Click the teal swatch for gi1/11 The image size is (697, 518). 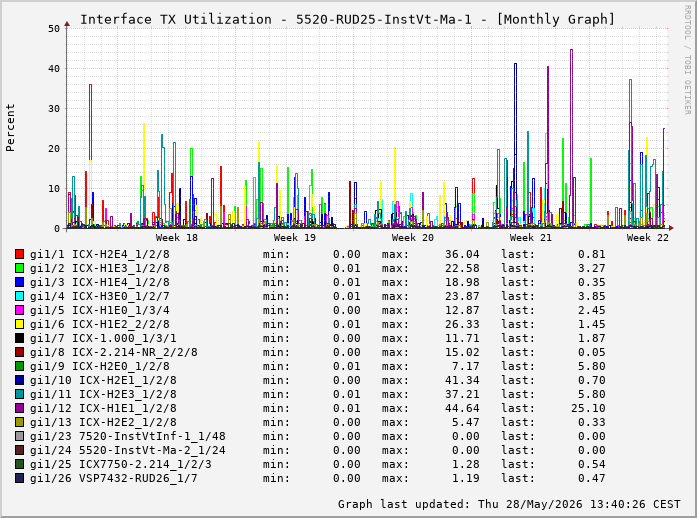[19, 394]
